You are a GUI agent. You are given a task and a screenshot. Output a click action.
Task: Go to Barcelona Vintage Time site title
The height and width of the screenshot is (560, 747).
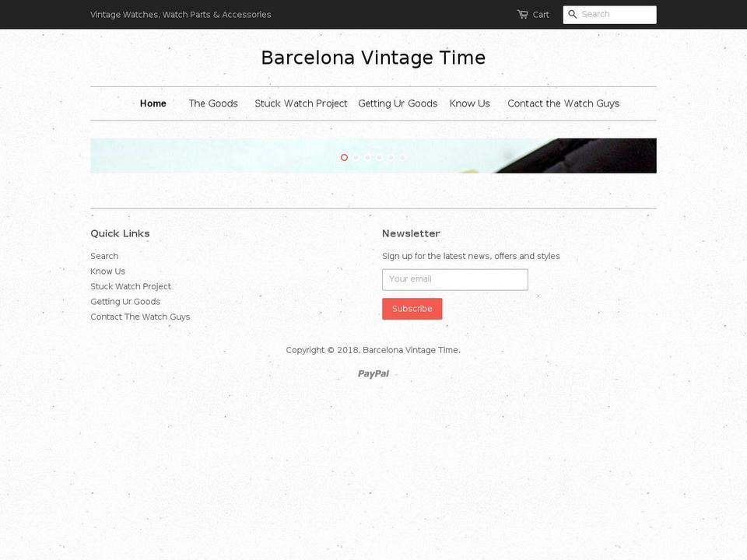(x=373, y=58)
